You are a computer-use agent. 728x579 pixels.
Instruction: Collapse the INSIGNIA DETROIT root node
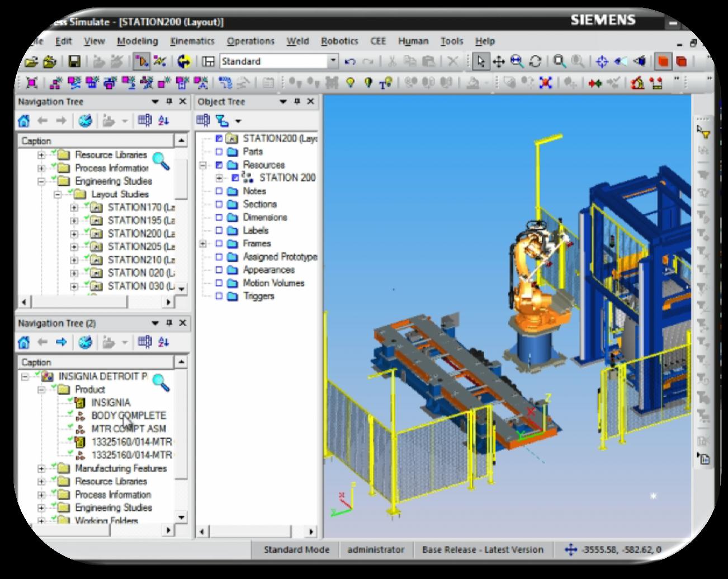pos(25,376)
